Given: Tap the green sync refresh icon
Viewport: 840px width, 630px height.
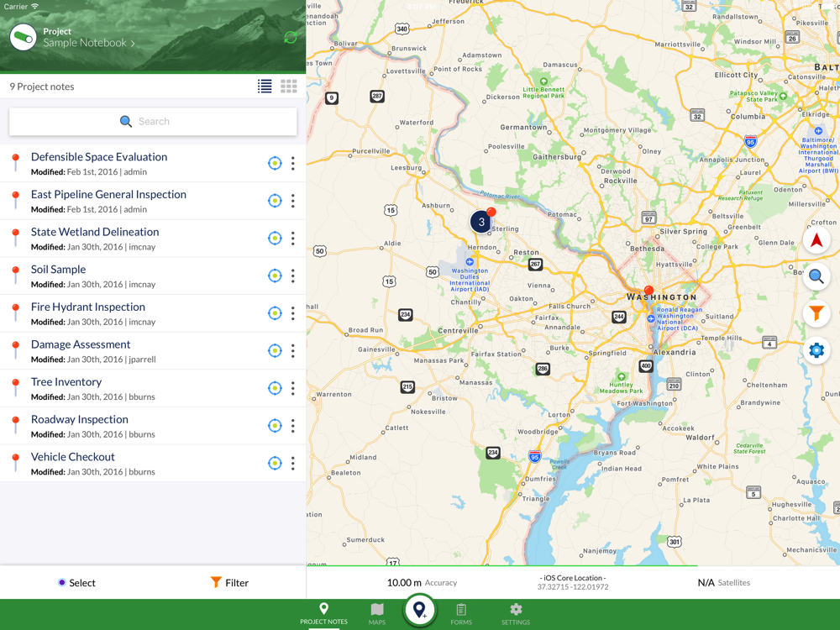Looking at the screenshot, I should click(x=291, y=37).
